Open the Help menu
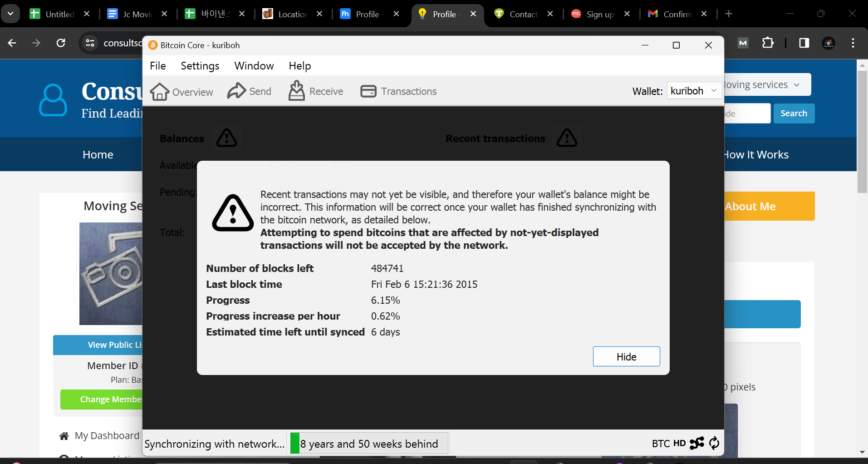Viewport: 868px width, 464px height. click(x=300, y=66)
